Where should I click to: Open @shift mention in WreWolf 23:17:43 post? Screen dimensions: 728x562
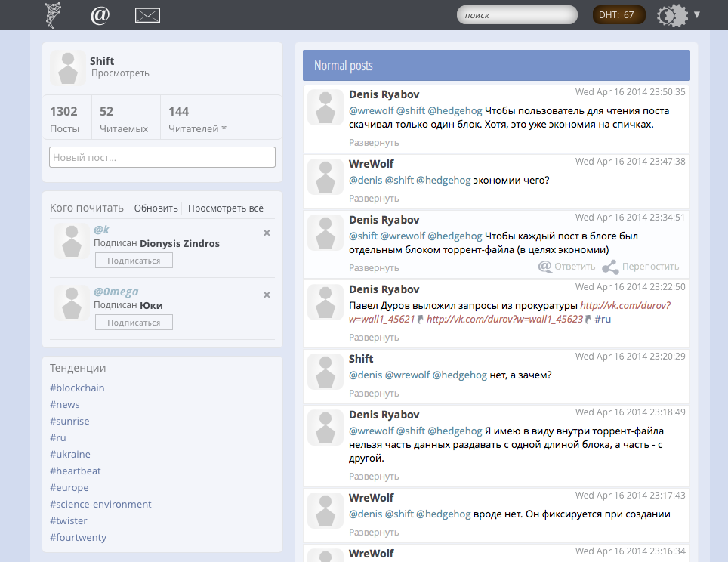[399, 514]
